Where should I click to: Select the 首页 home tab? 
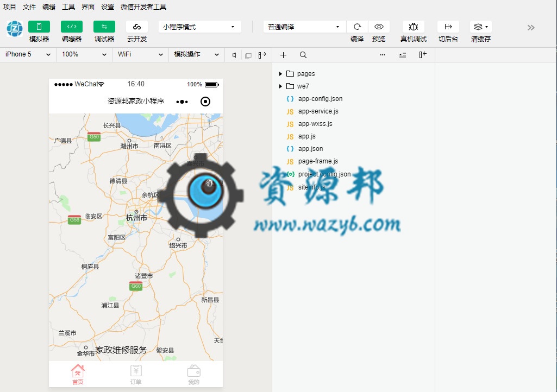tap(78, 374)
